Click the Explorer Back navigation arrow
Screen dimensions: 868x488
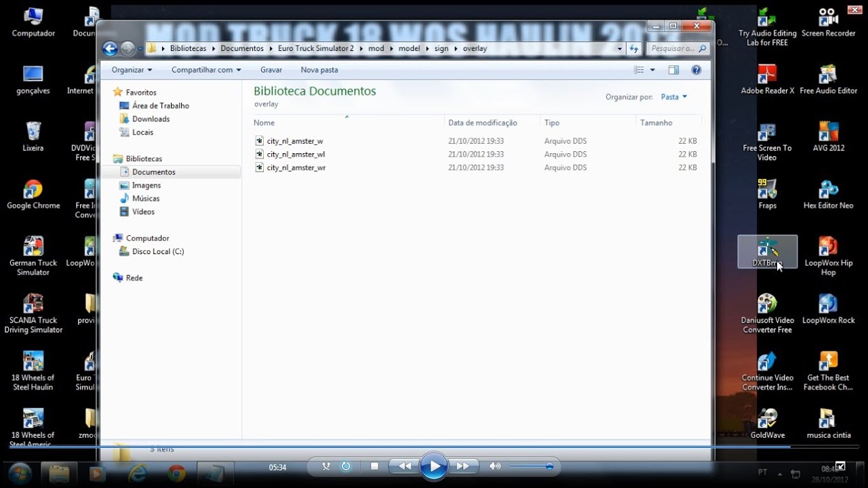pyautogui.click(x=110, y=49)
